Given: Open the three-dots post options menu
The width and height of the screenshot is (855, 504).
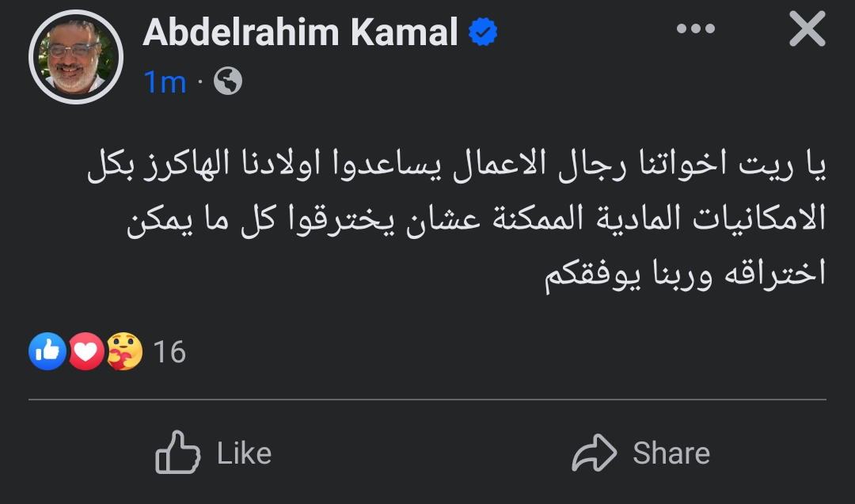Looking at the screenshot, I should [696, 29].
